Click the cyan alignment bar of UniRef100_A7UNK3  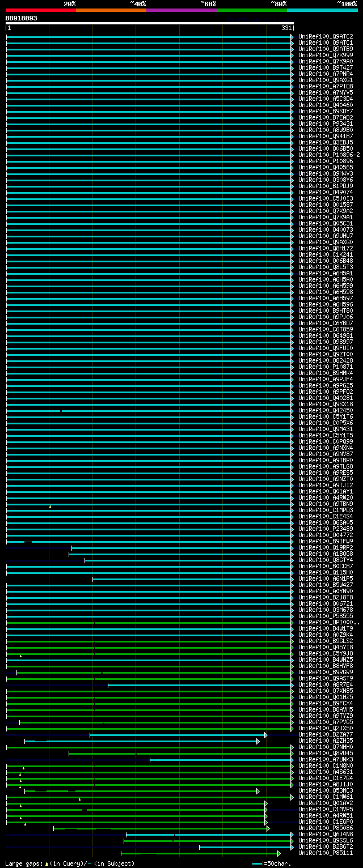pos(221,760)
